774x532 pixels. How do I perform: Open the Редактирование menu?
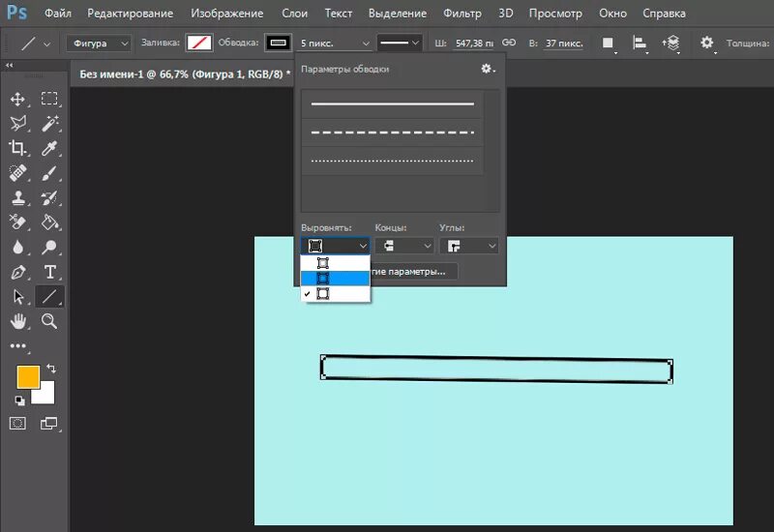pyautogui.click(x=131, y=14)
